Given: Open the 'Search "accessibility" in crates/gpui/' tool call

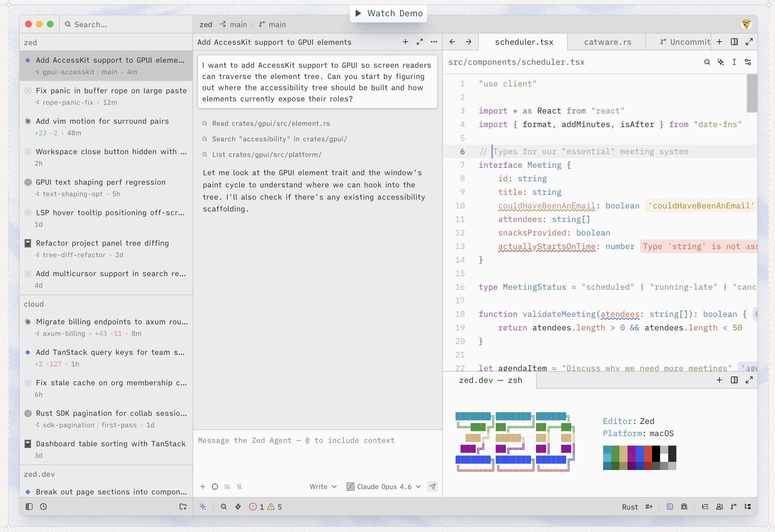Looking at the screenshot, I should coord(275,139).
